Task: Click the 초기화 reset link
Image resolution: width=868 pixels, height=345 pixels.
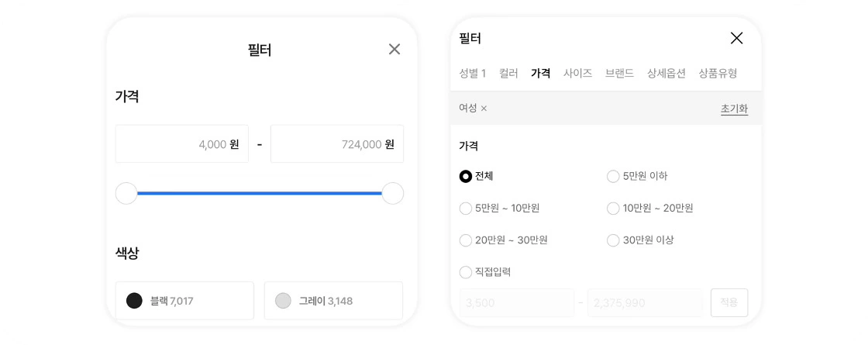Action: pos(734,109)
